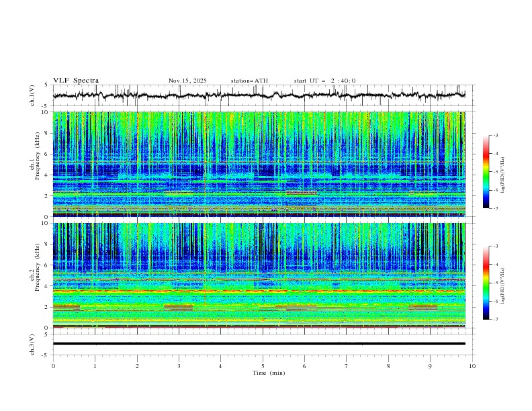Click the time axis tick label "9"

coord(430,366)
